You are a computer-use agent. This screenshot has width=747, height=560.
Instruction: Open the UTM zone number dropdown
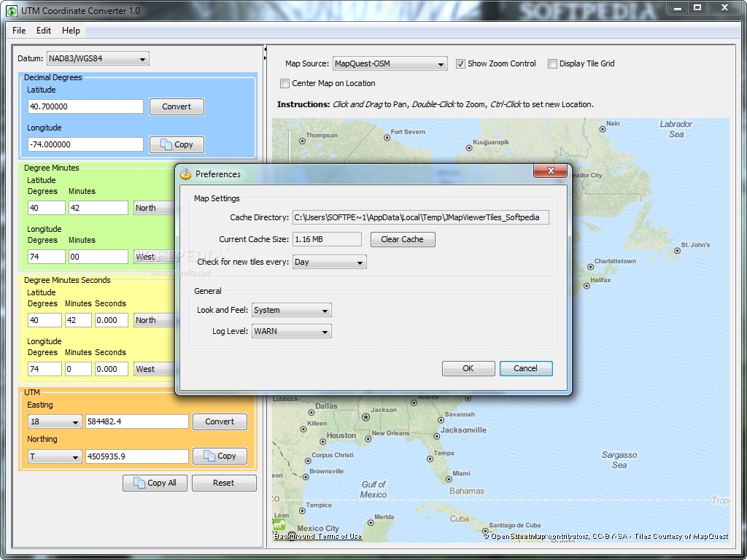point(55,421)
